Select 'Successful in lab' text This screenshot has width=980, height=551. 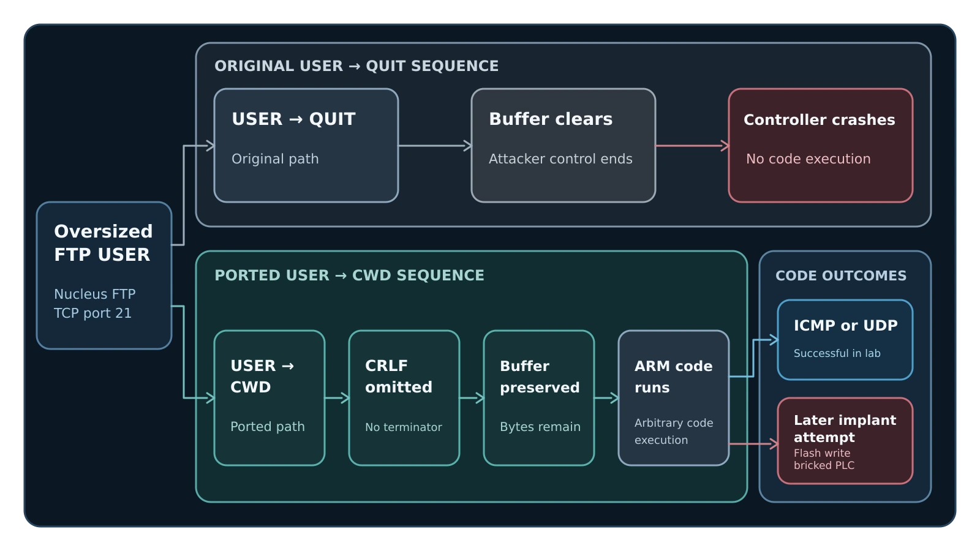(x=837, y=353)
